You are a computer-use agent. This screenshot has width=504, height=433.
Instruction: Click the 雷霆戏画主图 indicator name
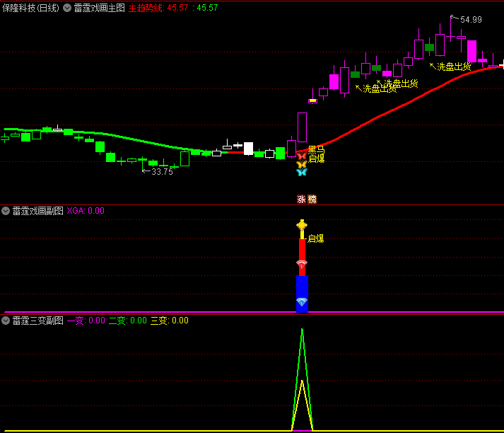pyautogui.click(x=100, y=8)
